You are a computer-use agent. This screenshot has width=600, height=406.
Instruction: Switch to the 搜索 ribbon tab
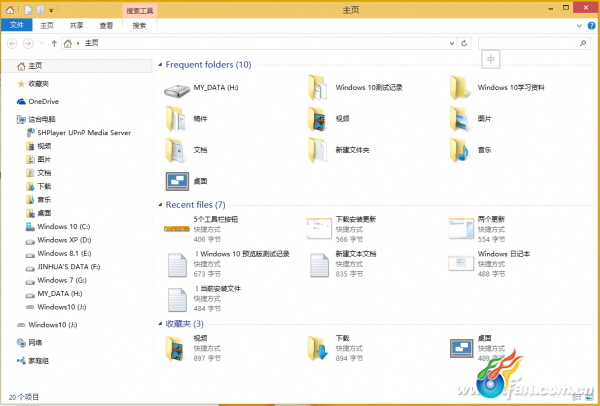(139, 26)
